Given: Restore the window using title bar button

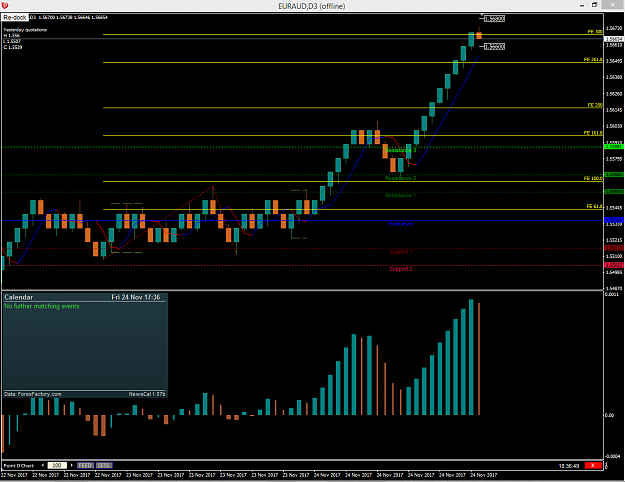Looking at the screenshot, I should [594, 5].
